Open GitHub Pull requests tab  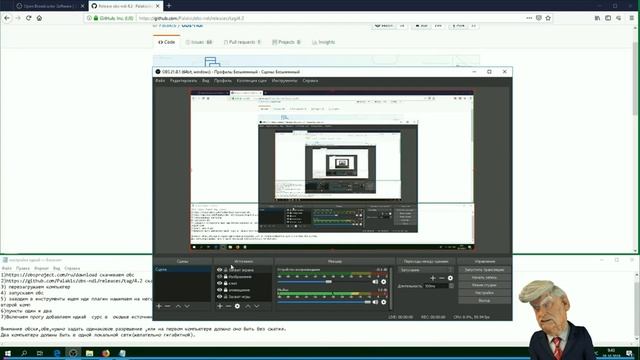pos(242,42)
